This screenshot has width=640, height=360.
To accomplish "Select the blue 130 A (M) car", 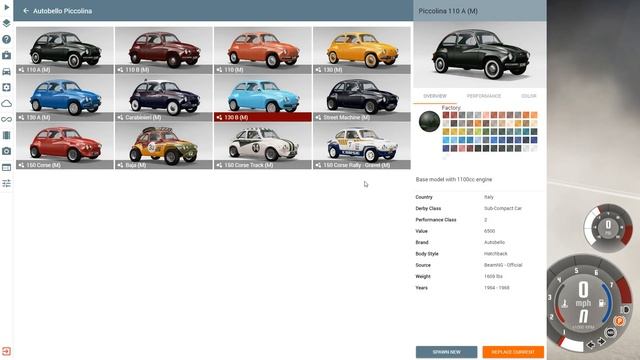I will point(65,98).
